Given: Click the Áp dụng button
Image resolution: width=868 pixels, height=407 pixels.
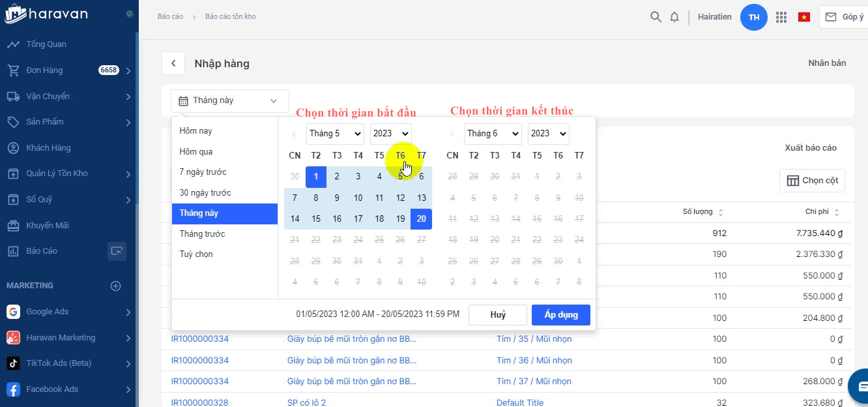Looking at the screenshot, I should pyautogui.click(x=560, y=315).
